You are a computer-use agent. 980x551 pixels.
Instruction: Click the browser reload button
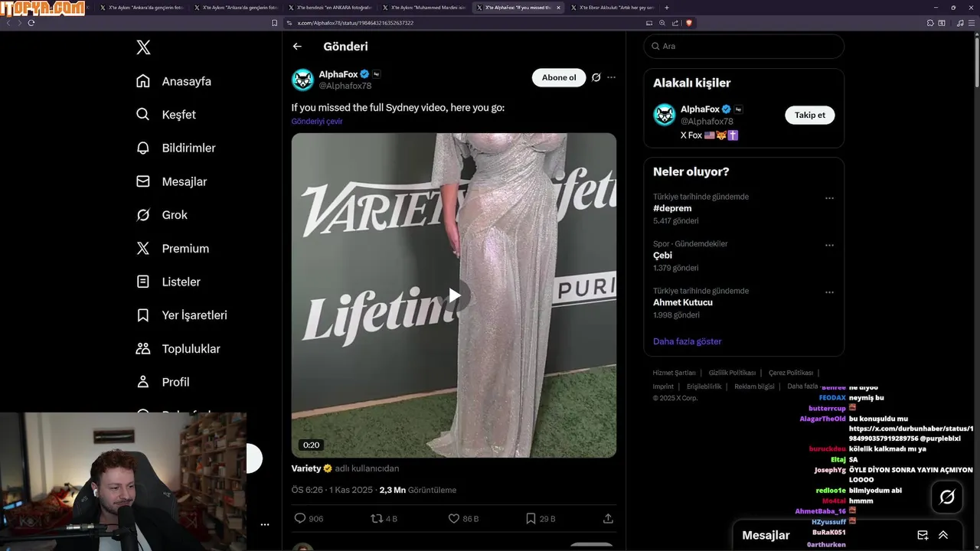click(x=31, y=23)
